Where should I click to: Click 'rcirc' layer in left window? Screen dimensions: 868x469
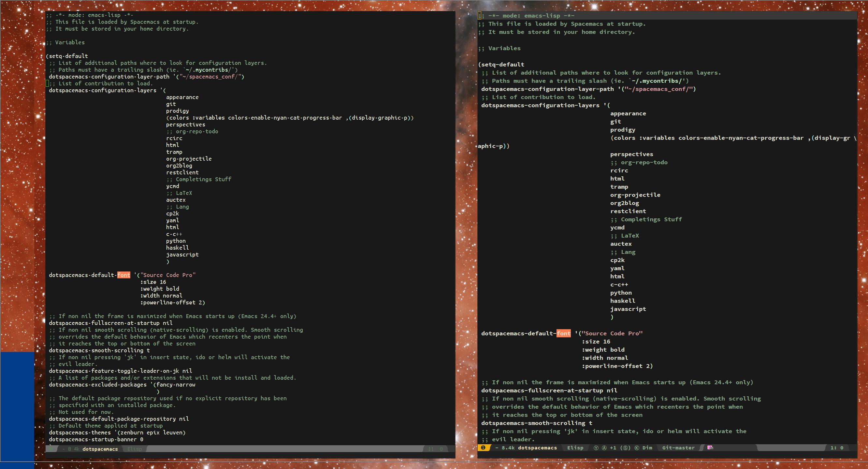click(x=174, y=138)
